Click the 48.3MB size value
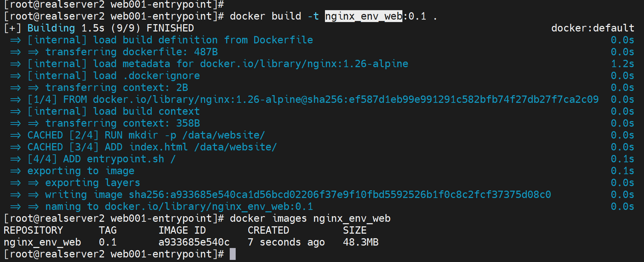The height and width of the screenshot is (262, 644). [361, 242]
